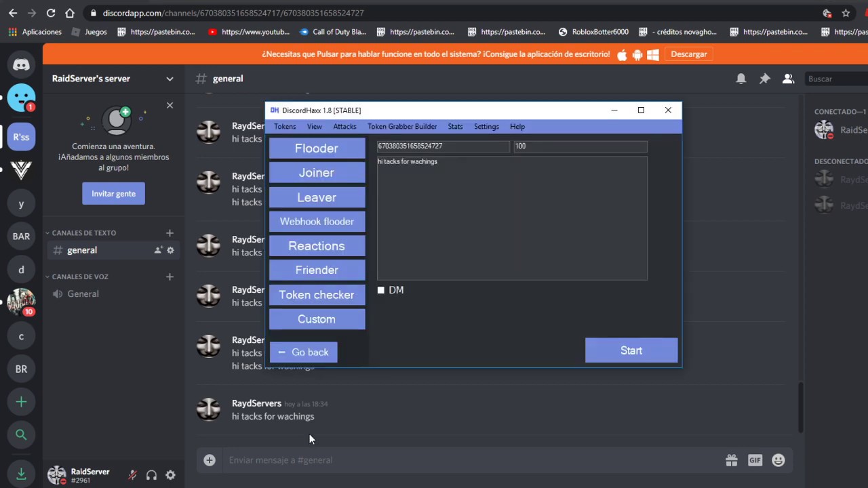The width and height of the screenshot is (868, 488).
Task: Open Call of Duty Bla... bookmark
Action: [333, 32]
